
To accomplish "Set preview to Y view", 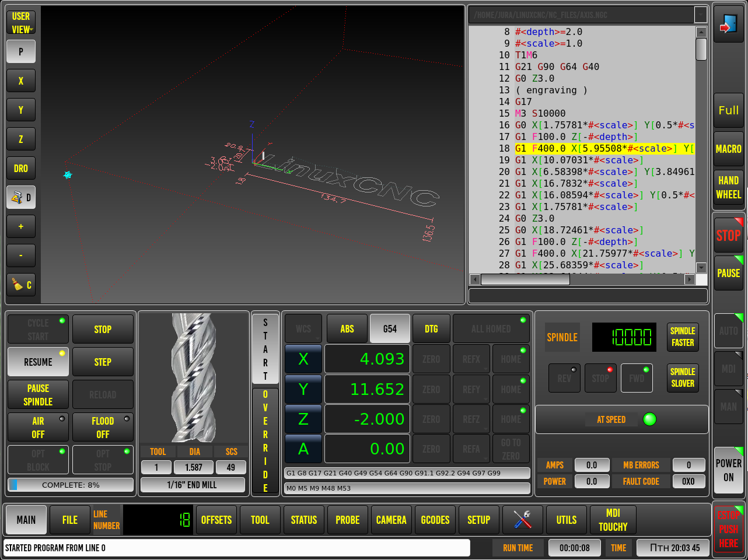I will coord(21,110).
